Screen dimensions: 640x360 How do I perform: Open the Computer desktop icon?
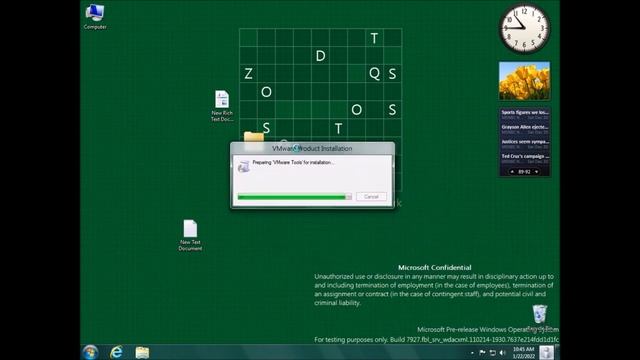95,16
